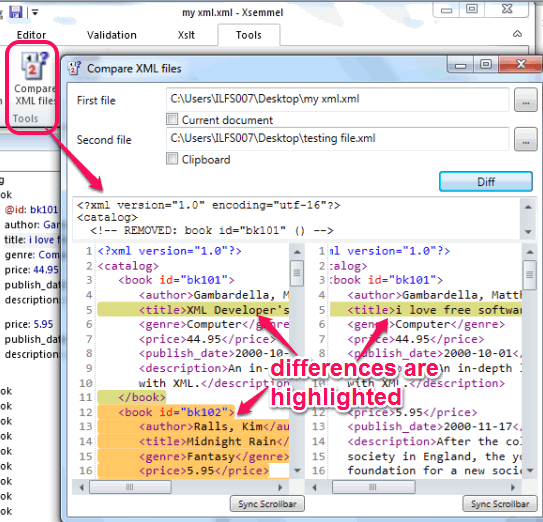Click the Compare XML files ribbon icon
This screenshot has width=543, height=522.
pos(34,66)
